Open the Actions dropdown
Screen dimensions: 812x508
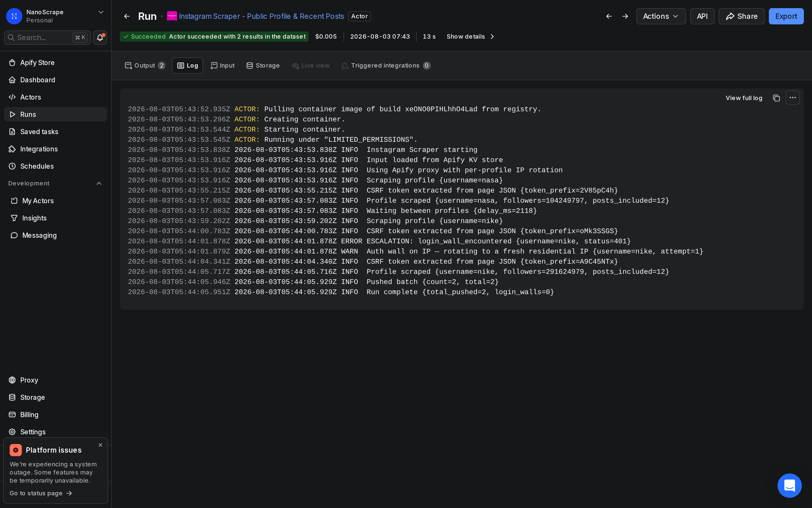(661, 16)
